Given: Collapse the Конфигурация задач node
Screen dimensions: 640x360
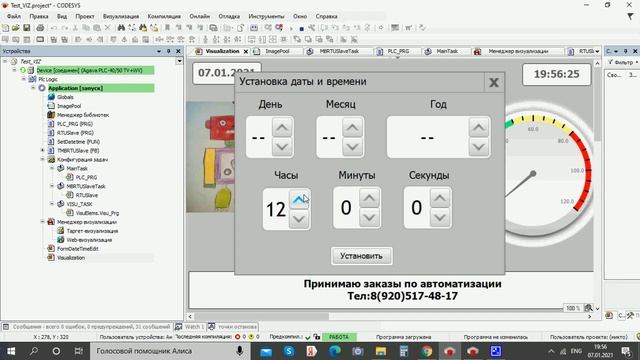Looking at the screenshot, I should pyautogui.click(x=42, y=160).
